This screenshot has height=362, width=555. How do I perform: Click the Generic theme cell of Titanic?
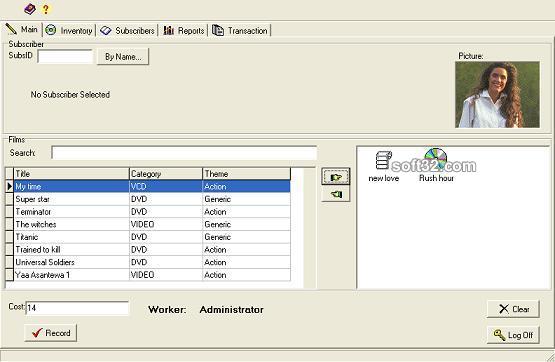[247, 237]
